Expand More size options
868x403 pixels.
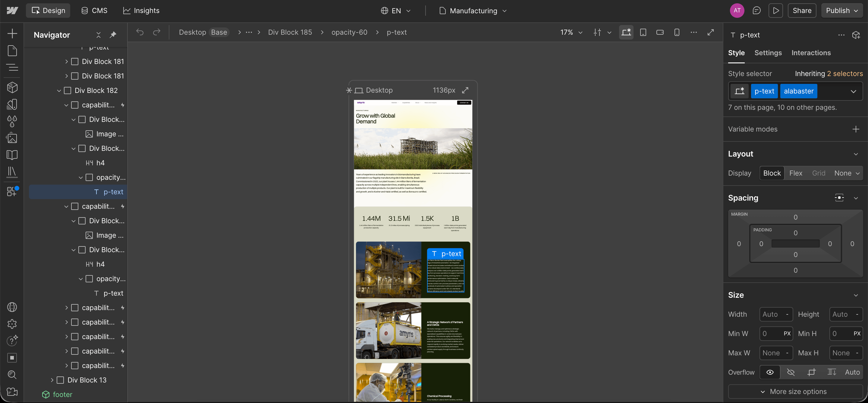point(795,392)
